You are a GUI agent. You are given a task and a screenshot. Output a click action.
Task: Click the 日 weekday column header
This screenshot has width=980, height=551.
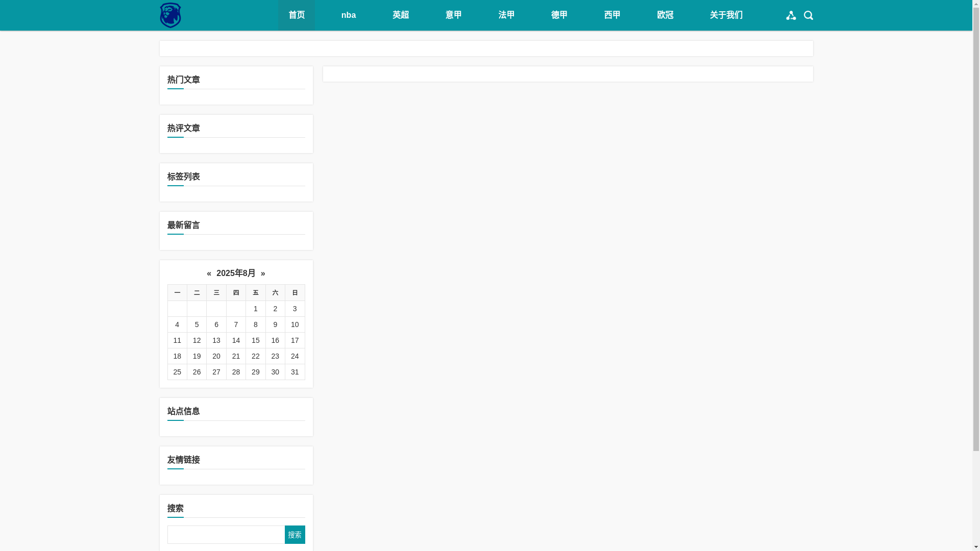[295, 293]
